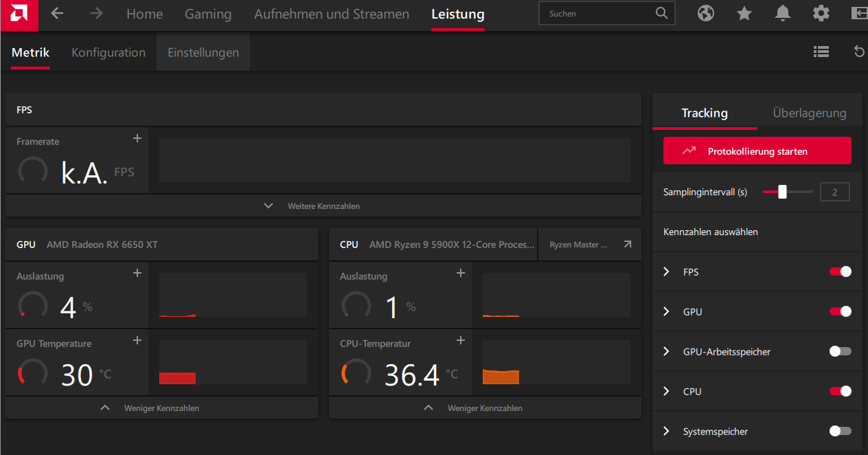Expand Systemspeicher metrics chevron
The image size is (868, 455).
point(666,431)
